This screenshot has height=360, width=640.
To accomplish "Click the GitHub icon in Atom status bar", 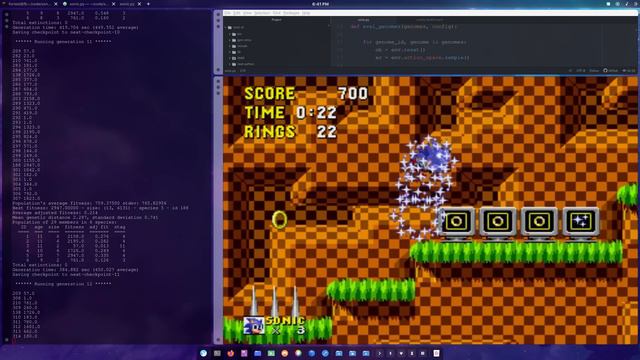I will pyautogui.click(x=610, y=71).
